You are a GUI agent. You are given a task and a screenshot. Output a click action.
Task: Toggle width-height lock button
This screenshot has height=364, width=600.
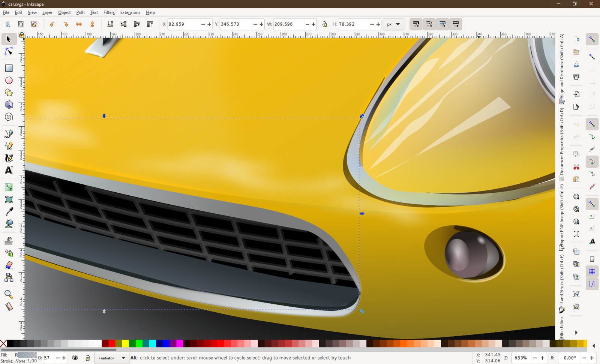tap(325, 24)
